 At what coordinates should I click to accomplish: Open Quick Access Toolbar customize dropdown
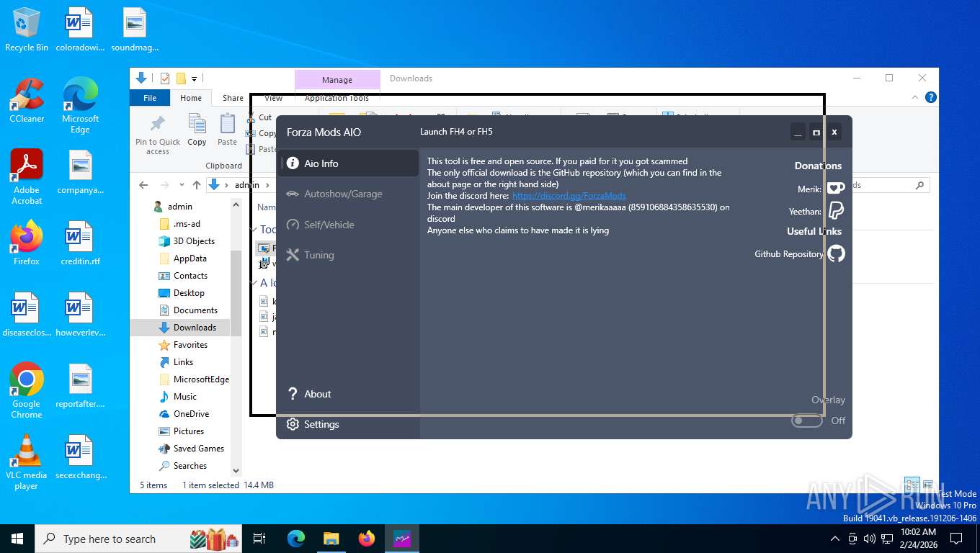click(x=194, y=78)
